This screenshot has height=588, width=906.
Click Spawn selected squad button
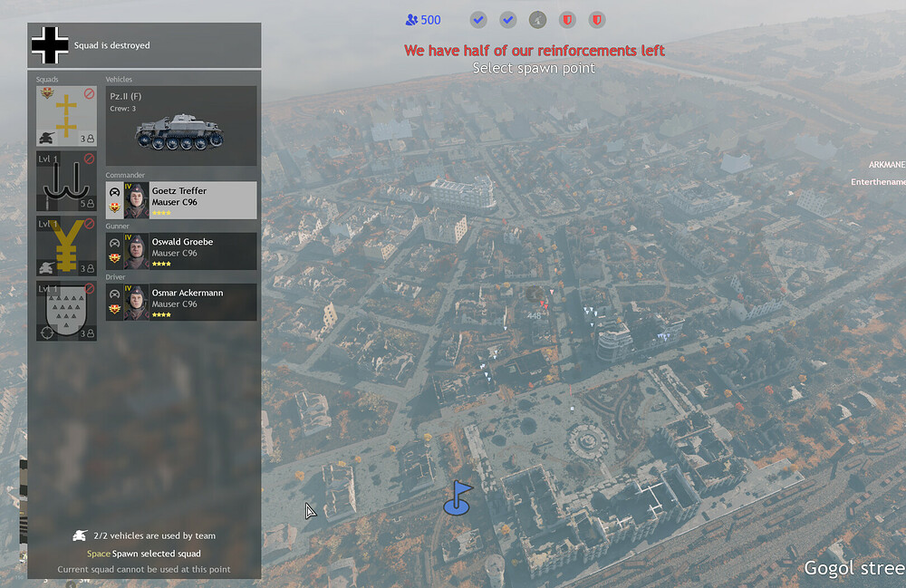pos(144,554)
